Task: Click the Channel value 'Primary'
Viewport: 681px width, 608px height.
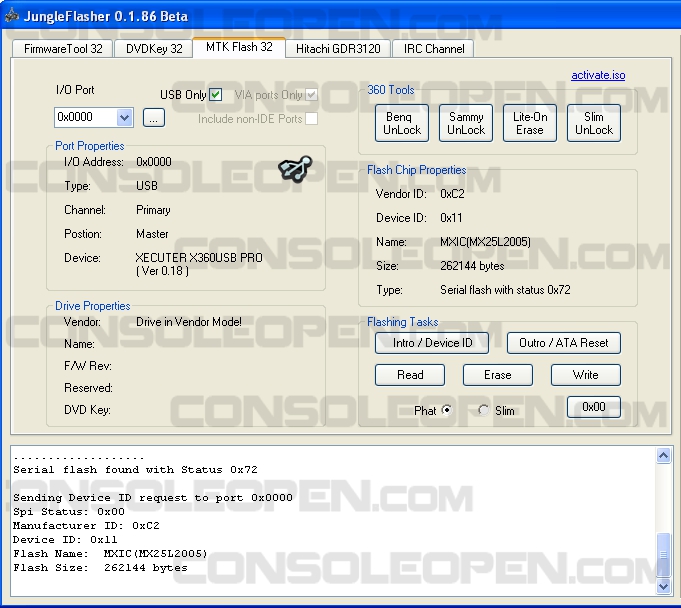Action: 153,210
